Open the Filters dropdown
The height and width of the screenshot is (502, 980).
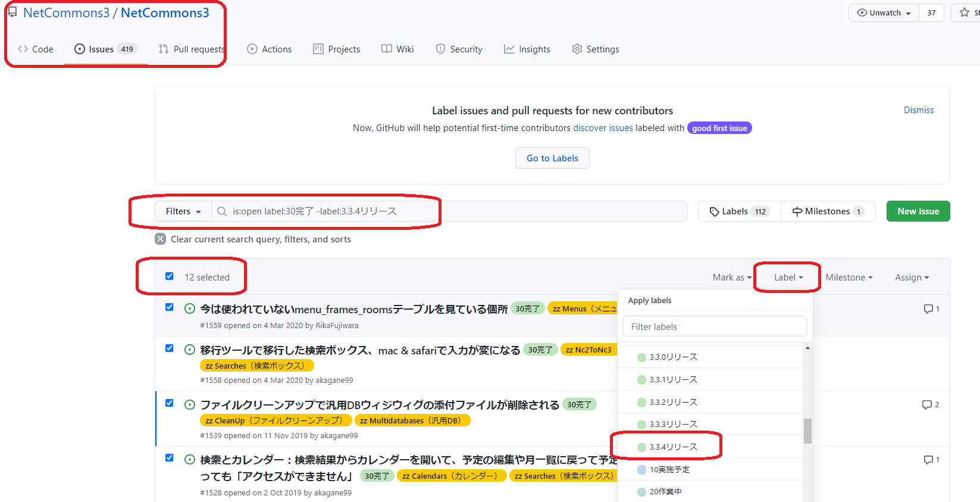point(183,211)
